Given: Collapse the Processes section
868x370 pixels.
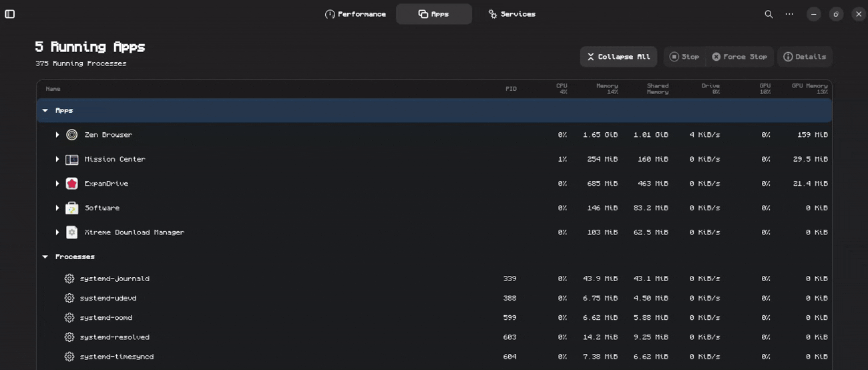Looking at the screenshot, I should [x=45, y=256].
